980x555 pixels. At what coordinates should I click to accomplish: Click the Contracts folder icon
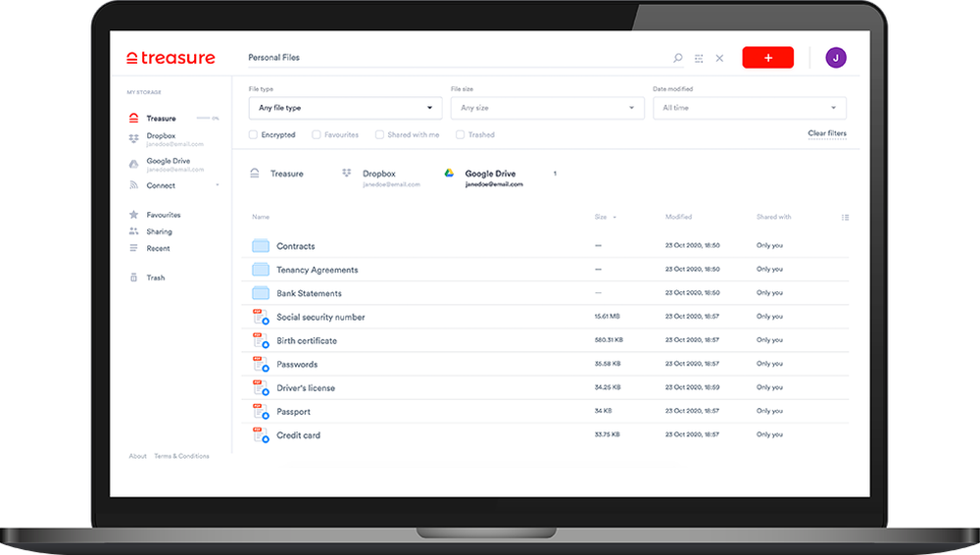point(261,246)
